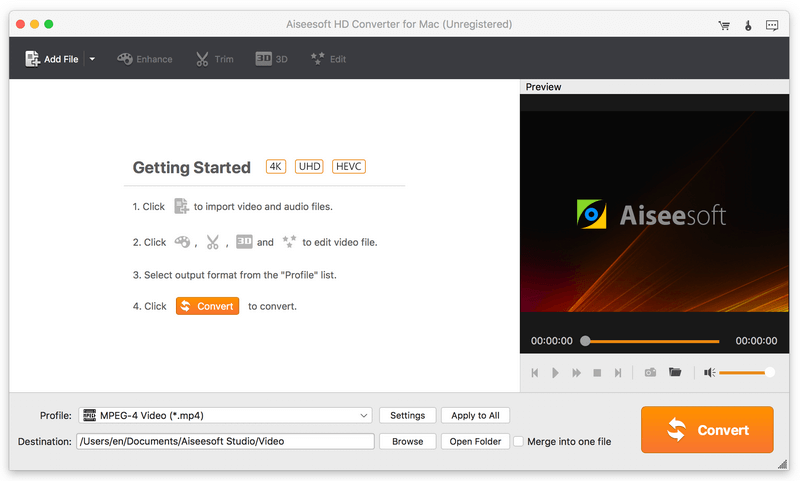Stop the preview playback
The height and width of the screenshot is (481, 800).
597,373
